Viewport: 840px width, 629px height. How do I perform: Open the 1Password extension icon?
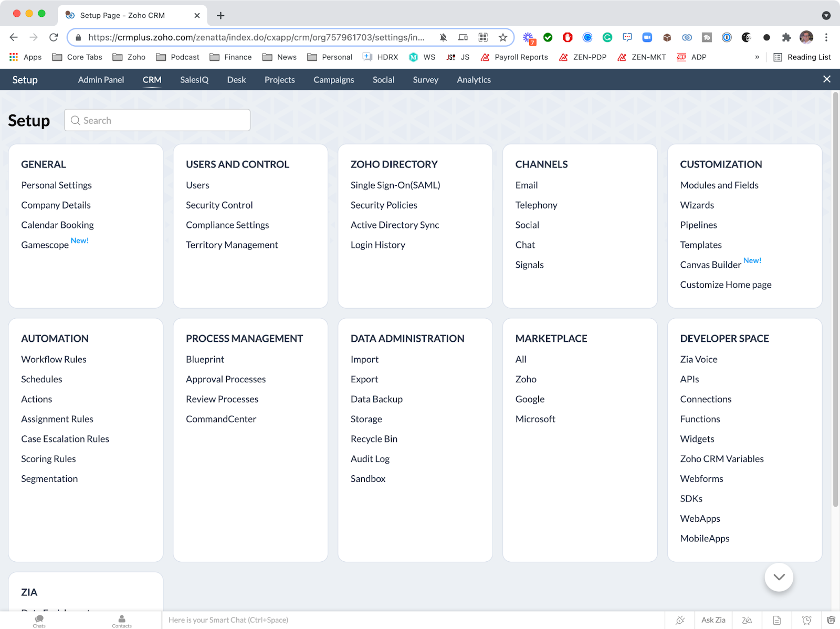pyautogui.click(x=727, y=37)
